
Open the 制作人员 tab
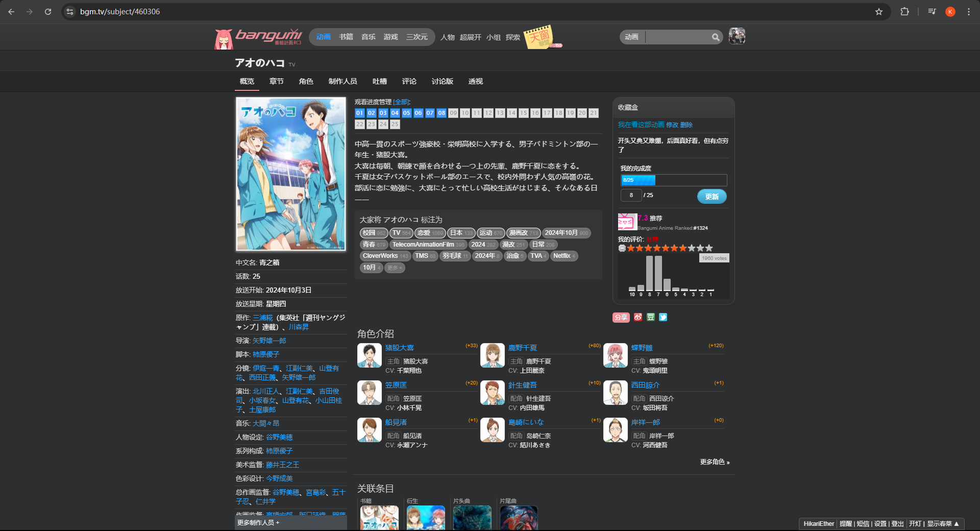pos(343,81)
